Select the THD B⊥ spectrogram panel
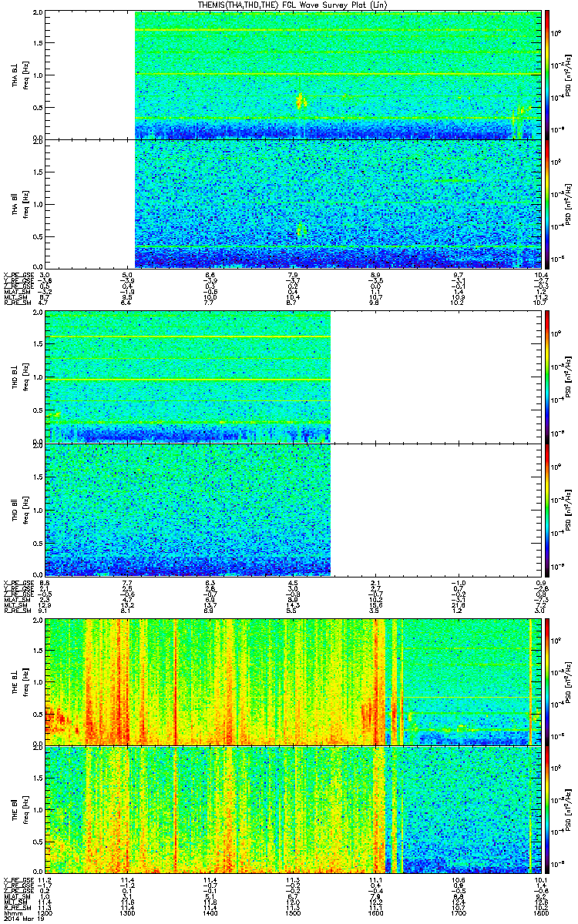This screenshot has height=924, width=578. (x=292, y=377)
